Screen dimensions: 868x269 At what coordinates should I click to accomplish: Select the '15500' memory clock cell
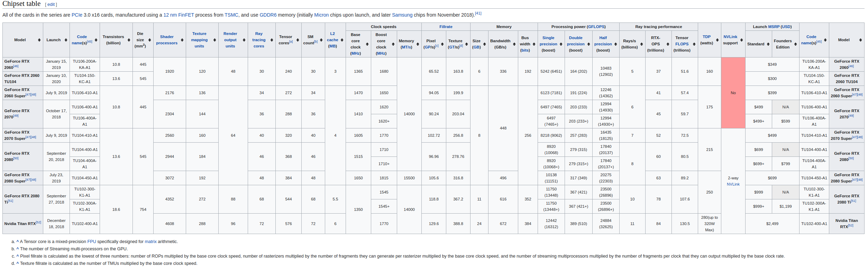tap(409, 178)
